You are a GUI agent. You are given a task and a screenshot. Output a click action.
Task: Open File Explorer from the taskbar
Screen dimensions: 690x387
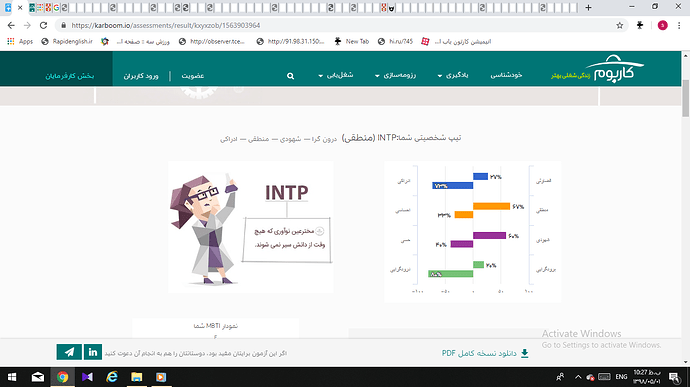(x=136, y=377)
